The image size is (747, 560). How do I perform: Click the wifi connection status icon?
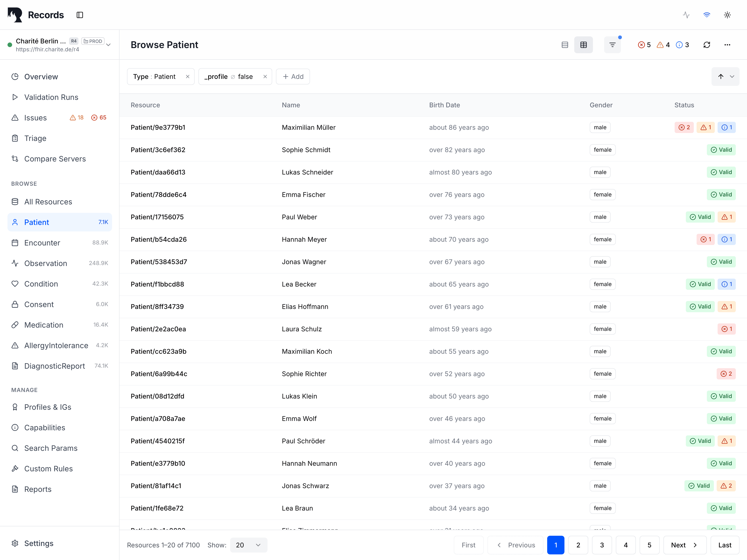(706, 15)
